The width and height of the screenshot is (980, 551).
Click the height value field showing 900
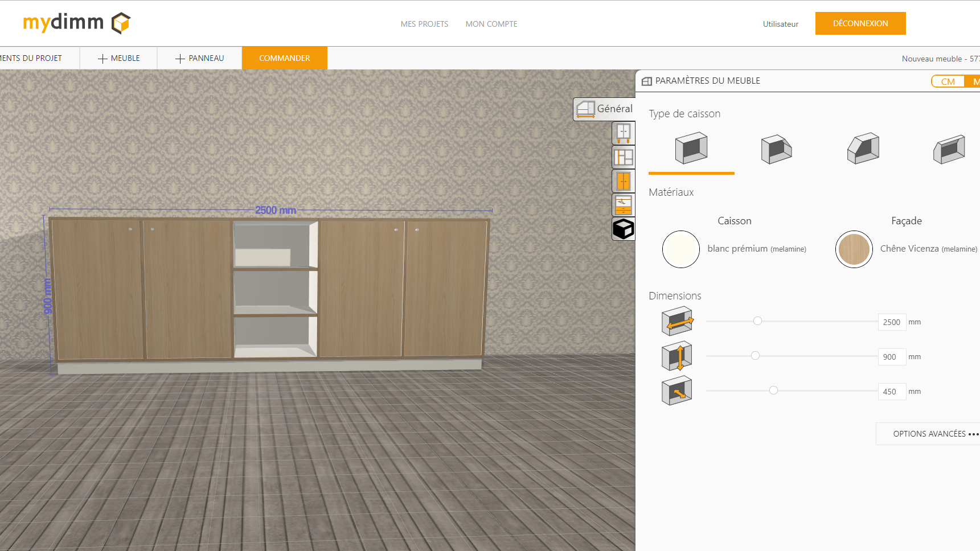click(x=891, y=357)
